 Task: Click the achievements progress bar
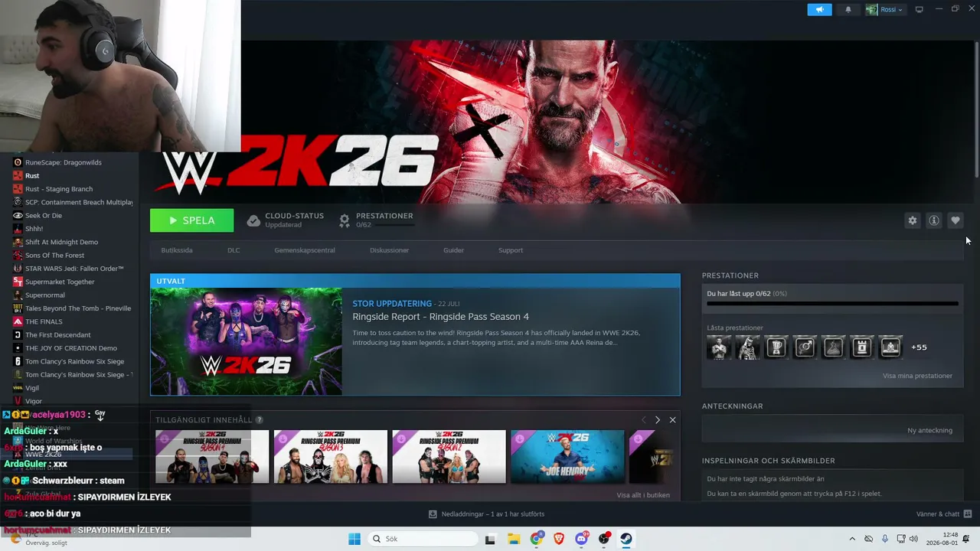pos(832,304)
